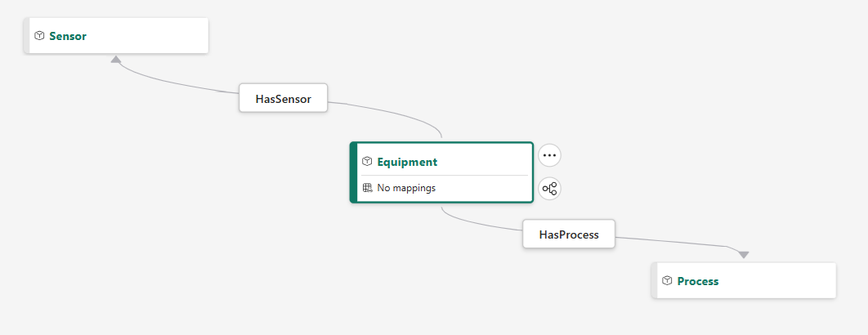
Task: Select the HasProcess relationship label
Action: click(569, 234)
